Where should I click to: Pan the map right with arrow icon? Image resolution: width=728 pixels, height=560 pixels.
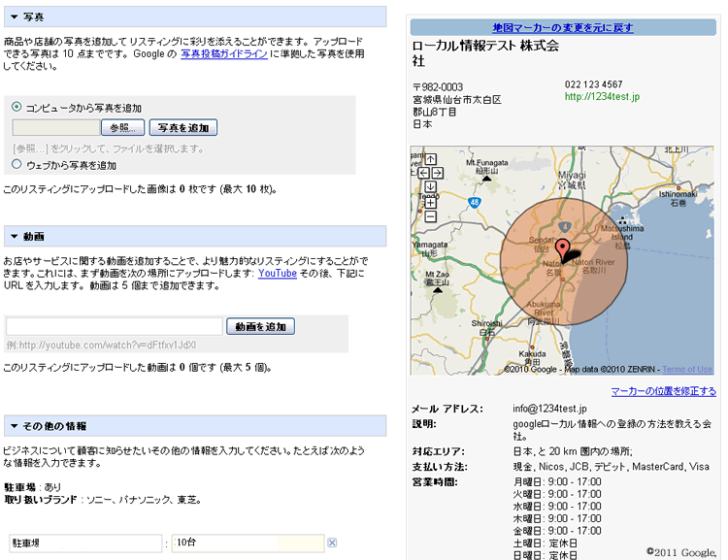click(438, 173)
